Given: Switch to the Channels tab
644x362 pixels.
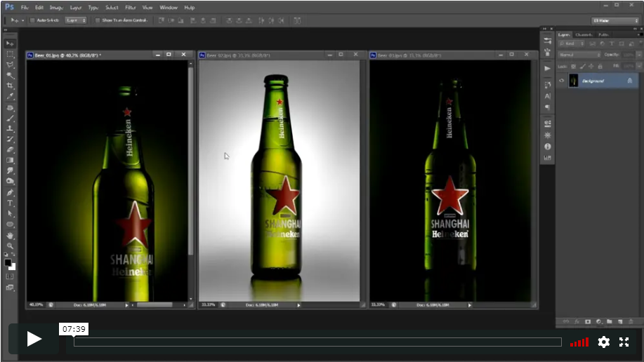Looking at the screenshot, I should pos(584,35).
